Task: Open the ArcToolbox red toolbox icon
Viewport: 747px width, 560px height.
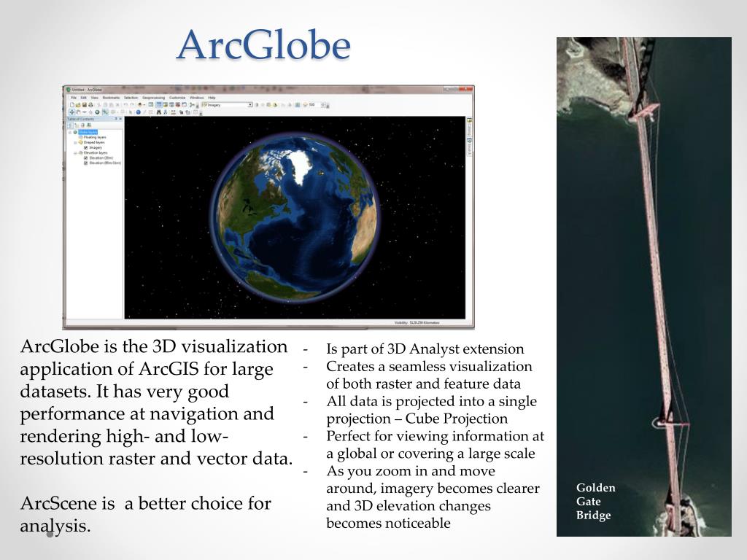Action: [x=178, y=105]
